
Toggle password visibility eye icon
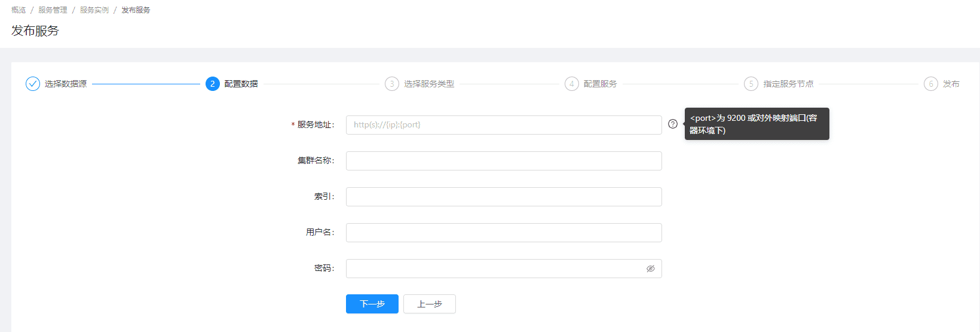pyautogui.click(x=651, y=269)
